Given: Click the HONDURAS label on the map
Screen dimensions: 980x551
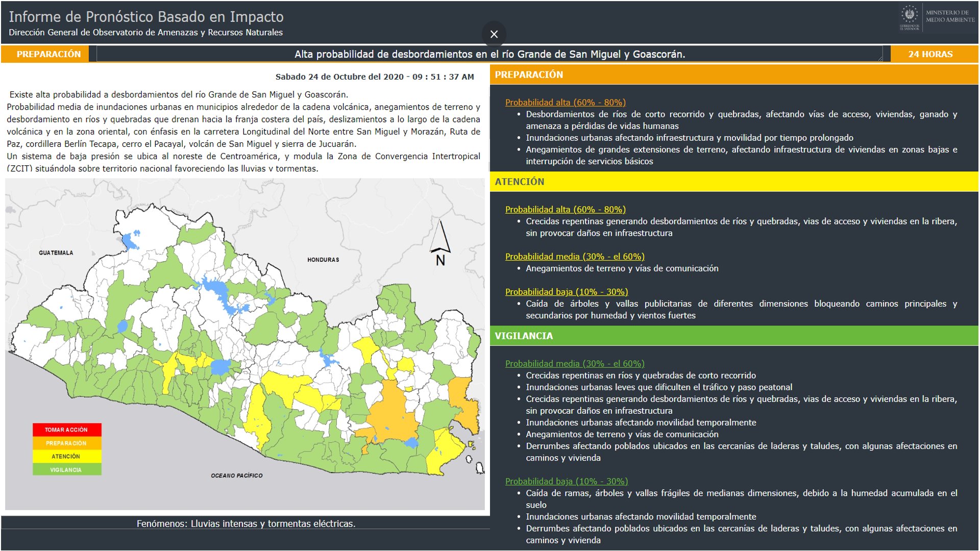Looking at the screenshot, I should [323, 260].
